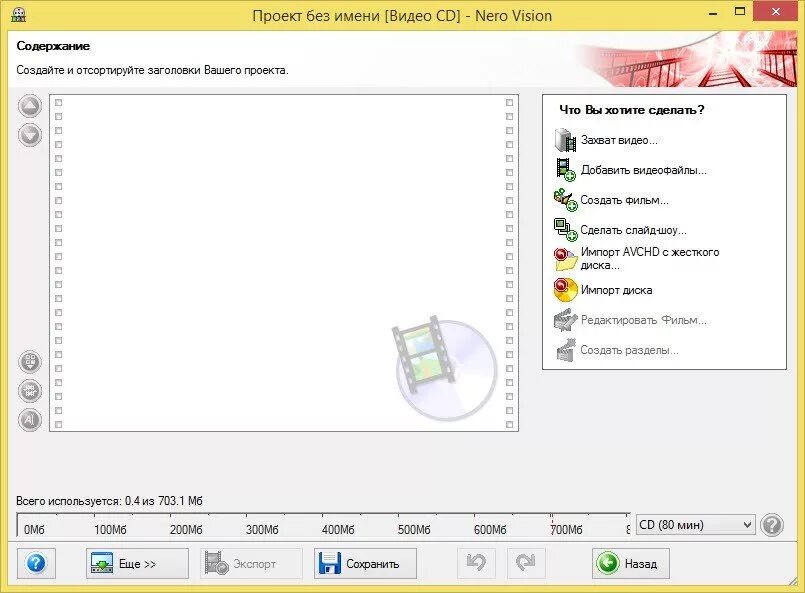Open help with the blue question button
Screen dimensions: 805x593
[36, 563]
